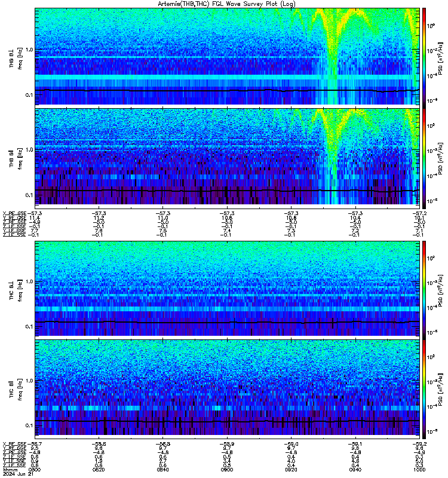This screenshot has width=448, height=478.
Task: Click the THB Y_RE_GSE value '11.4'
Action: [x=35, y=217]
